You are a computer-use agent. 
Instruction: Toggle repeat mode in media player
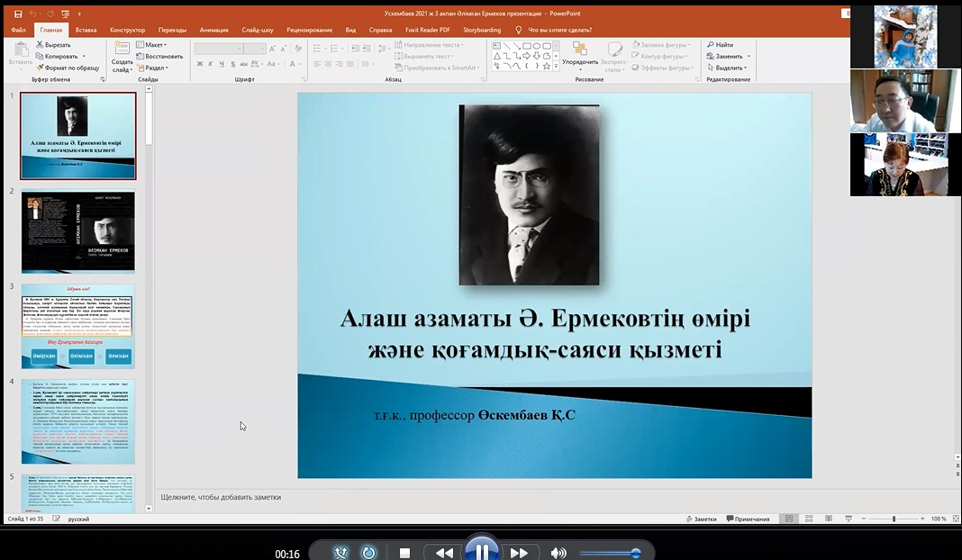[368, 553]
